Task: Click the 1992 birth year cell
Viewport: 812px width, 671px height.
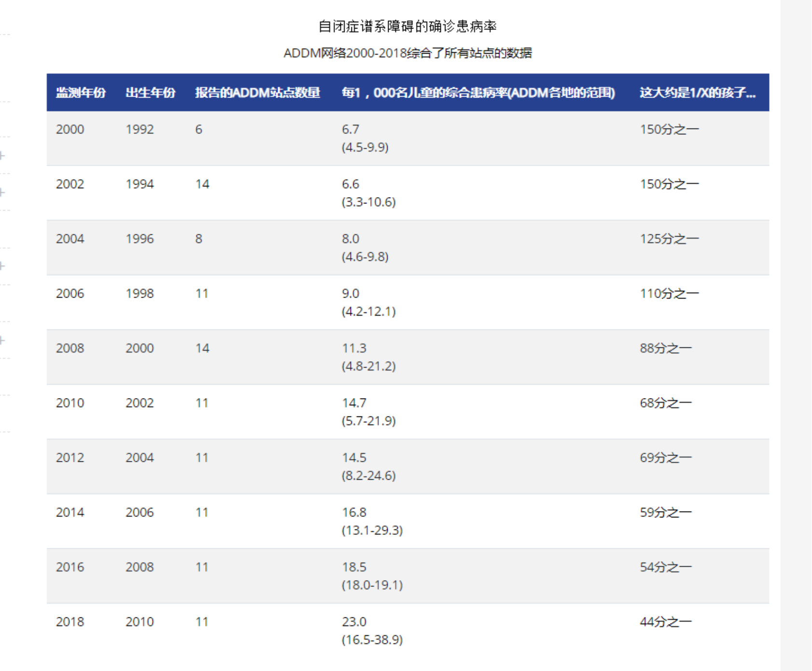Action: (140, 129)
